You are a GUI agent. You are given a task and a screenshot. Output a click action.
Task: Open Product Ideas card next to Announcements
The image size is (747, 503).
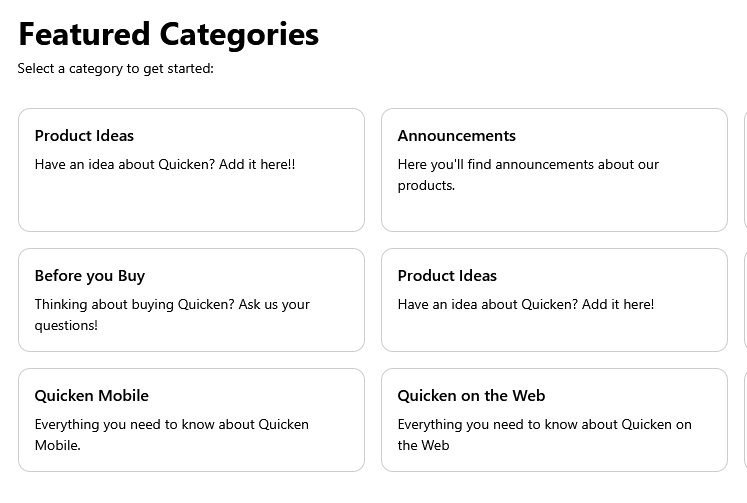pyautogui.click(x=191, y=170)
